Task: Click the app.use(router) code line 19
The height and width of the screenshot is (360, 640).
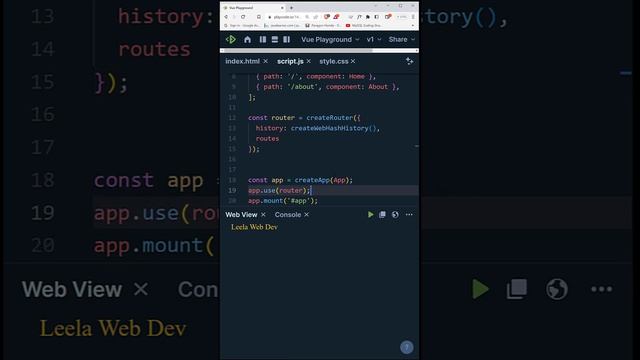Action: tap(280, 191)
